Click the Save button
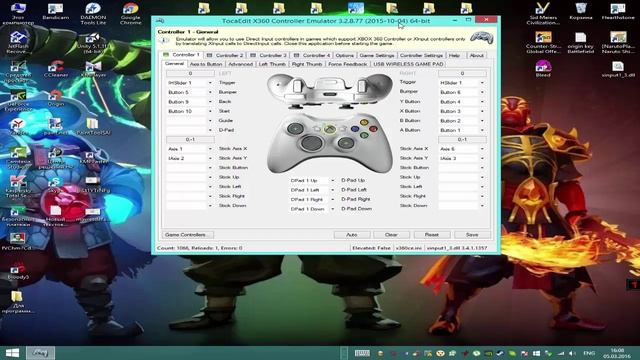 472,235
